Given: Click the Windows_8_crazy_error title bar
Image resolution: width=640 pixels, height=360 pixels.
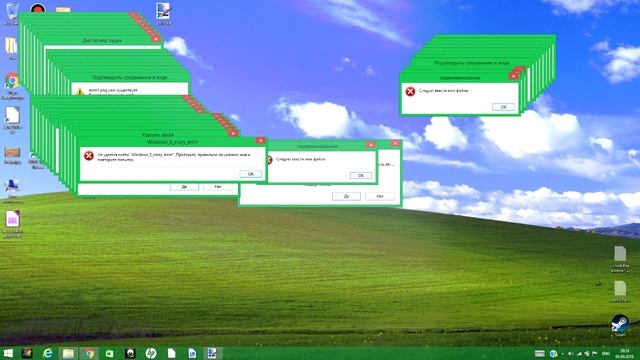Looking at the screenshot, I should click(x=172, y=142).
